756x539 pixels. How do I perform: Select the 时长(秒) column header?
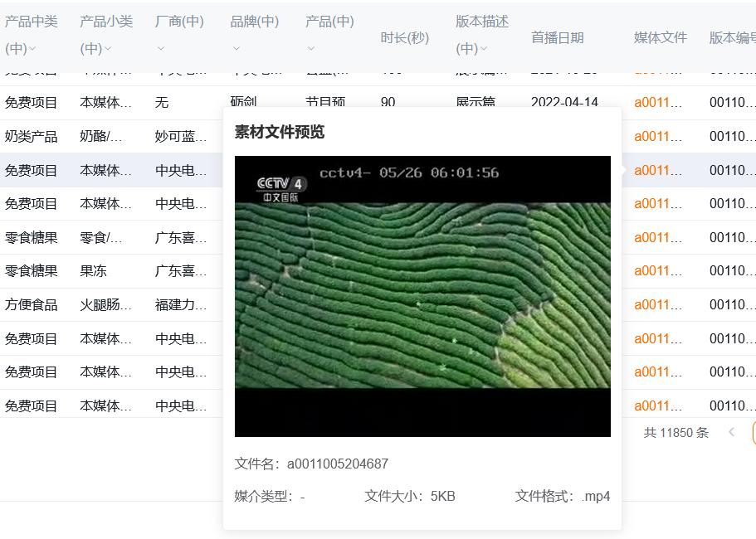tap(404, 37)
